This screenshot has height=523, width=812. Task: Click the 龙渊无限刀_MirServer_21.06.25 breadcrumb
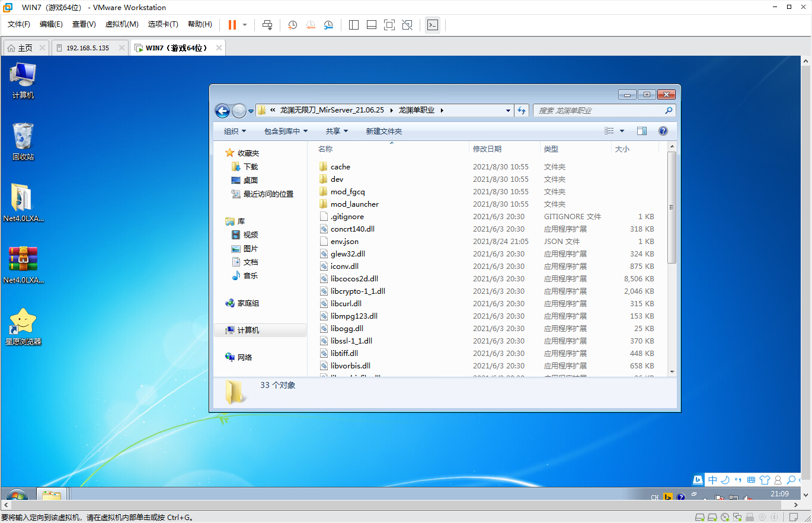[332, 110]
